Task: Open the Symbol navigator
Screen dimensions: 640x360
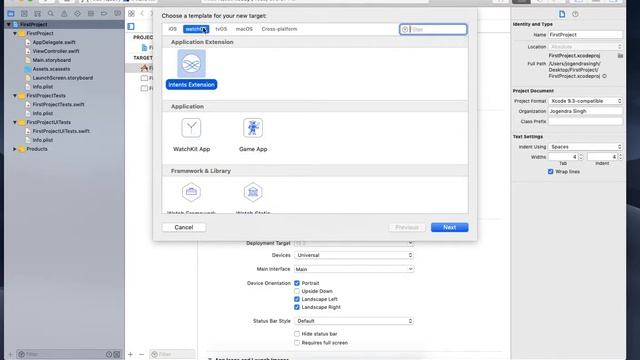Action: [x=38, y=13]
